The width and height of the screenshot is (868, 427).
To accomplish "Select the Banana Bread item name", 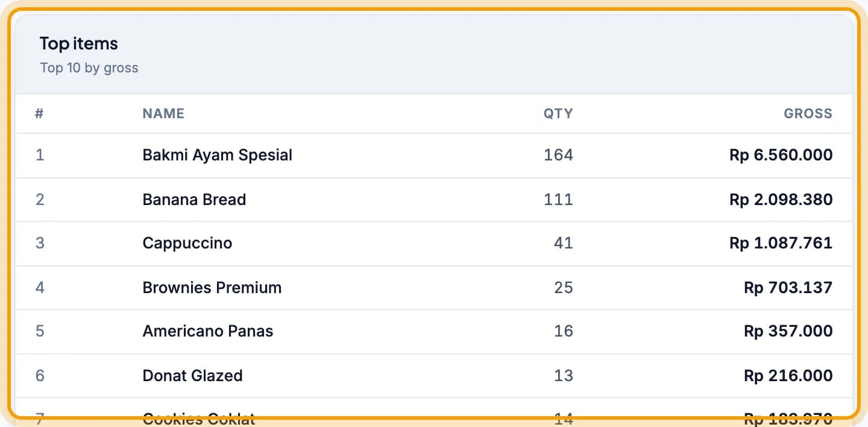I will pyautogui.click(x=194, y=200).
